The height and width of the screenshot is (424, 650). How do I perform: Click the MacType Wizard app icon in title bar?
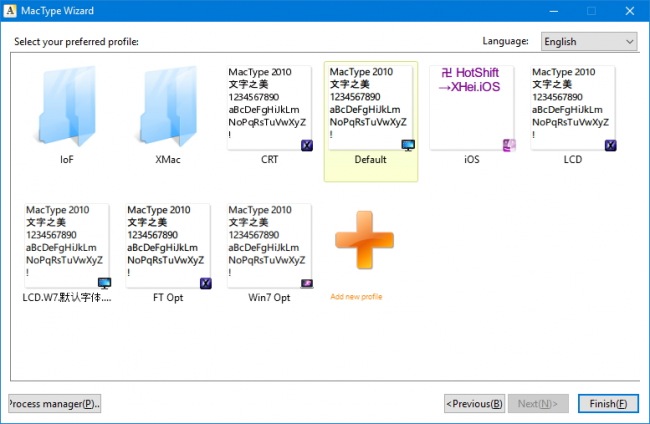pyautogui.click(x=10, y=11)
